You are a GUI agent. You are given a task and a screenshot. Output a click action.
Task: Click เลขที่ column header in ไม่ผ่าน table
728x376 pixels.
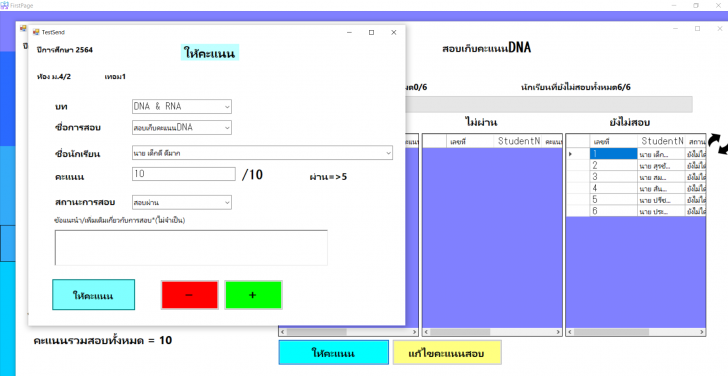(x=470, y=141)
